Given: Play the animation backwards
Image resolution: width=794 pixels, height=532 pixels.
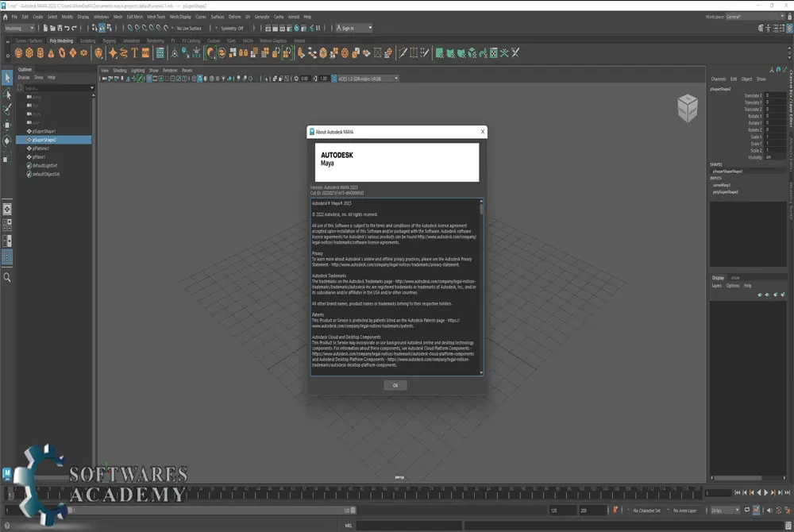Looking at the screenshot, I should [758, 492].
